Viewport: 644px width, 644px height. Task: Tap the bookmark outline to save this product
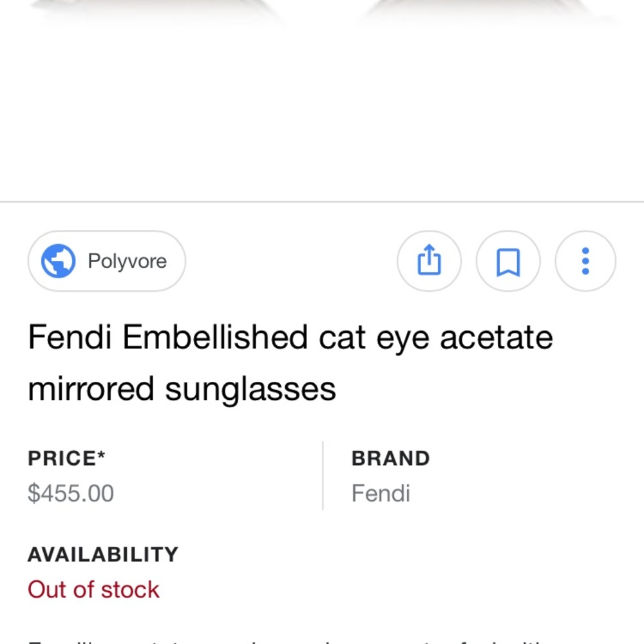click(x=507, y=261)
